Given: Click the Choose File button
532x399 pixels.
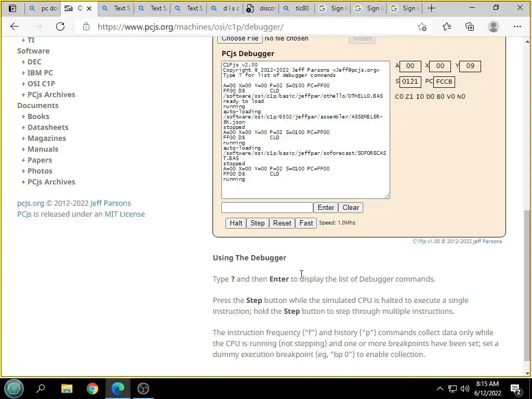Looking at the screenshot, I should click(240, 38).
